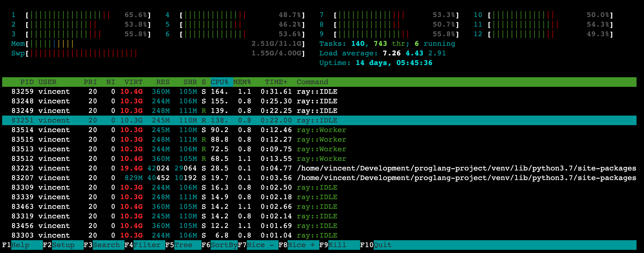The height and width of the screenshot is (253, 644).
Task: Click the 65.6% value of CPU 1
Action: (136, 15)
